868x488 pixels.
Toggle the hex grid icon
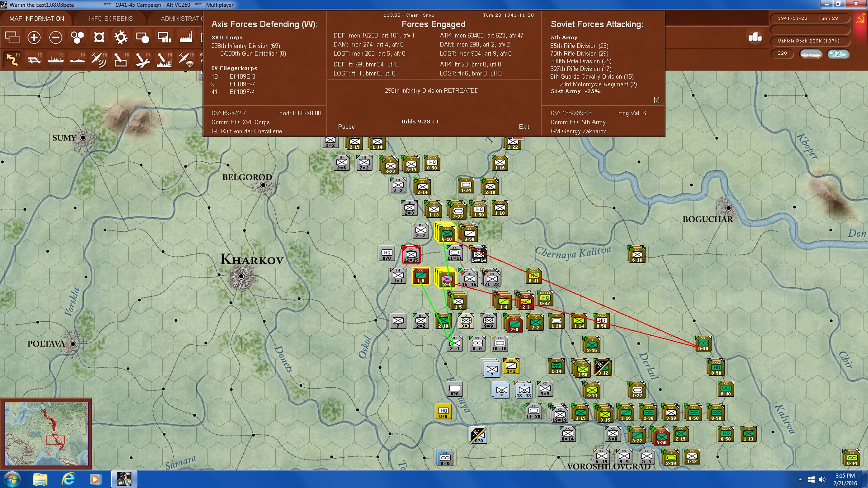tap(77, 38)
